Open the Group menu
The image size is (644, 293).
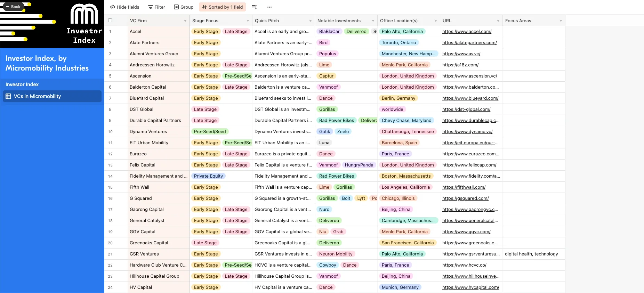(x=184, y=7)
